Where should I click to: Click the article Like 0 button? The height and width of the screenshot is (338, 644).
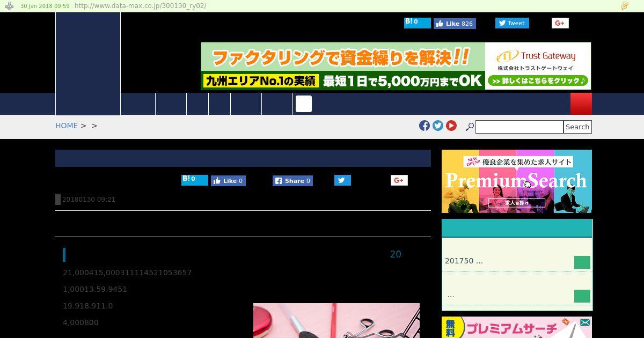point(228,181)
